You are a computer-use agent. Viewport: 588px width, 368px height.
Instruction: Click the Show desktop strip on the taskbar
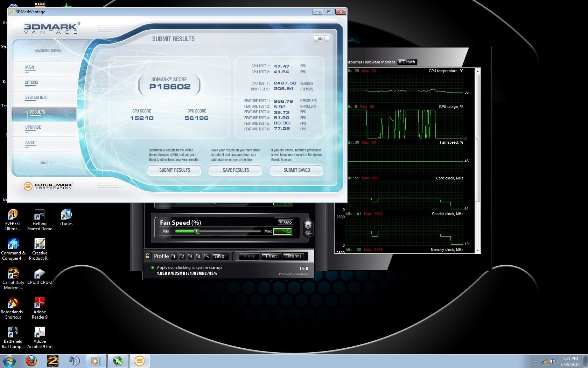pyautogui.click(x=586, y=361)
